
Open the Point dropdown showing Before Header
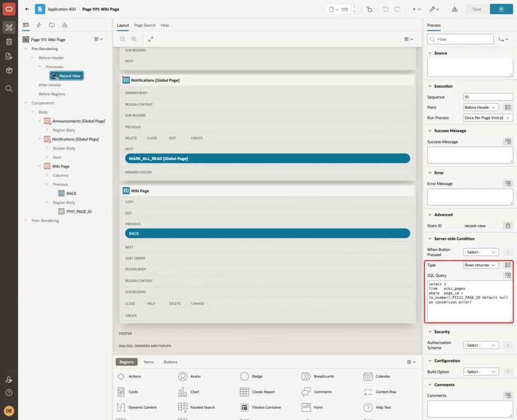point(481,107)
